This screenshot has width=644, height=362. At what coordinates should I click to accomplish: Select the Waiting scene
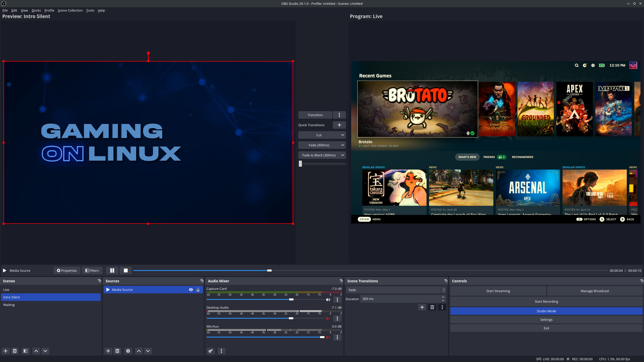(x=9, y=305)
